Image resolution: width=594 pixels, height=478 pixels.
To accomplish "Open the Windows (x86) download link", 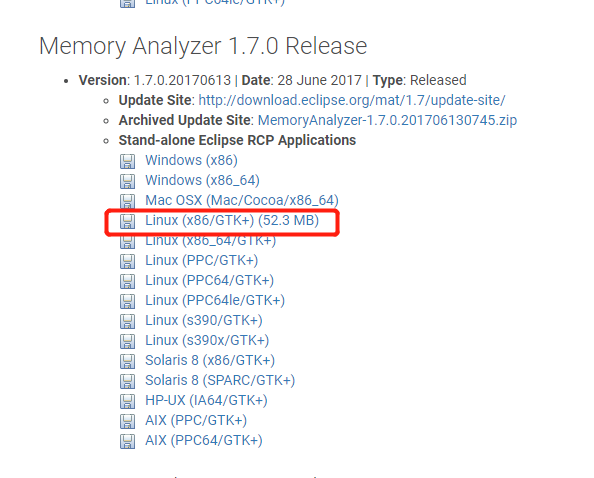I will pyautogui.click(x=191, y=160).
